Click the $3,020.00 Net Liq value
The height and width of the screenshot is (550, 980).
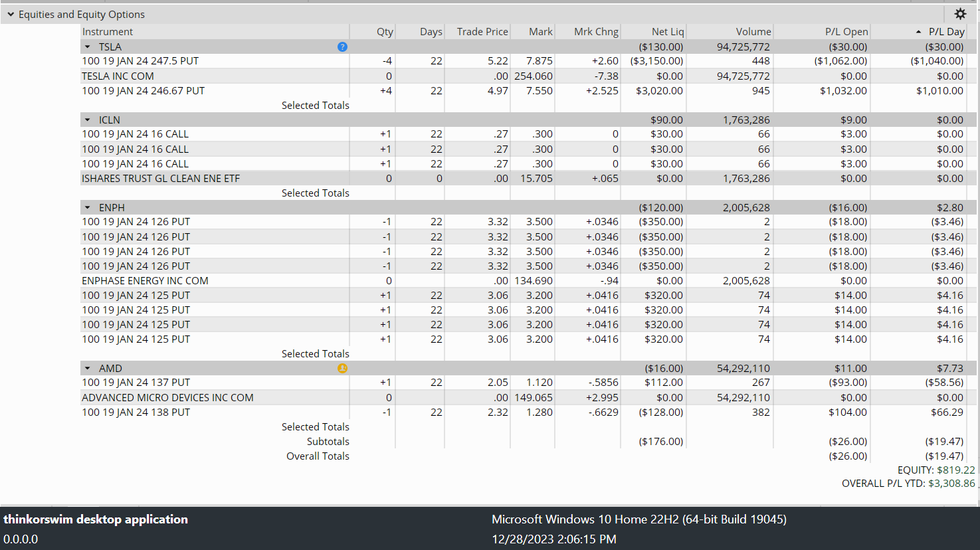[659, 90]
